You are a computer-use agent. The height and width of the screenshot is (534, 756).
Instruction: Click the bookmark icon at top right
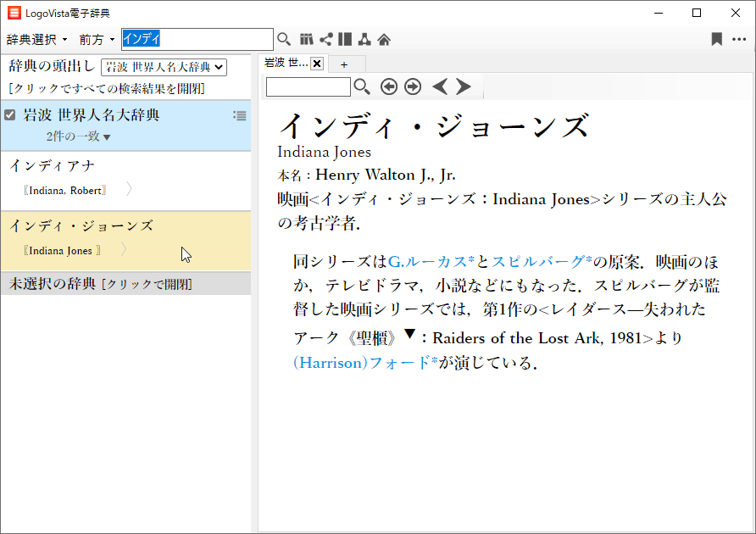tap(717, 39)
